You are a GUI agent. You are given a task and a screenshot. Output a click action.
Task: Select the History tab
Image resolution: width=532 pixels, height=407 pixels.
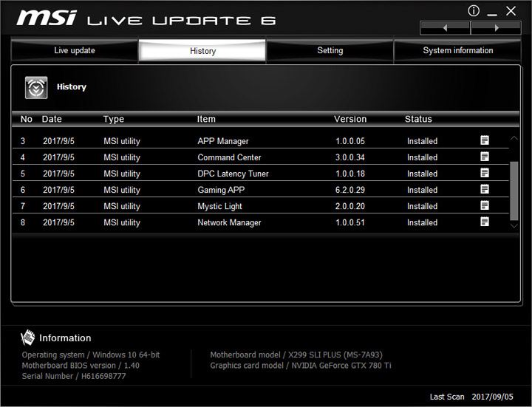[202, 51]
